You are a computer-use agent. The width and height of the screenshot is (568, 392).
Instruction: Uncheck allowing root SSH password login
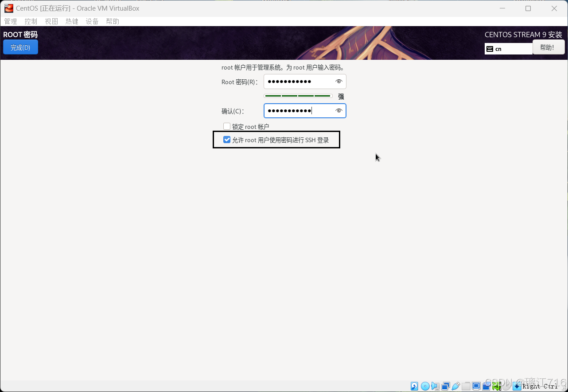coord(227,140)
